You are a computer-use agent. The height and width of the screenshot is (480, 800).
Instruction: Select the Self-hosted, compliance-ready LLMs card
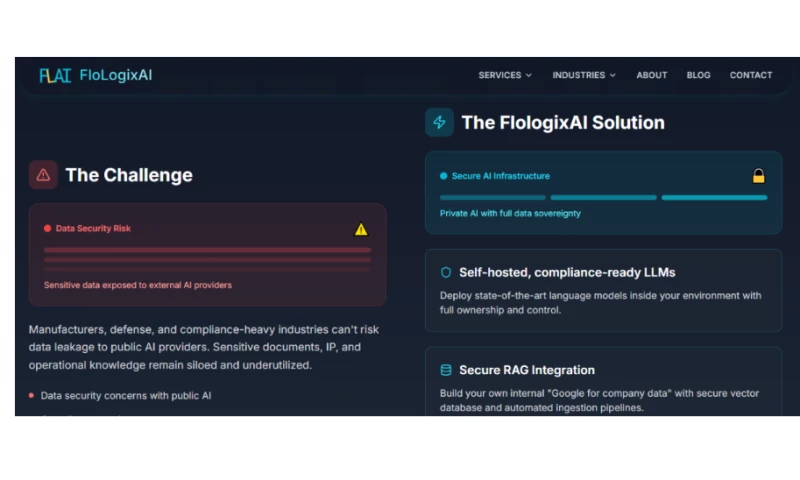click(603, 289)
